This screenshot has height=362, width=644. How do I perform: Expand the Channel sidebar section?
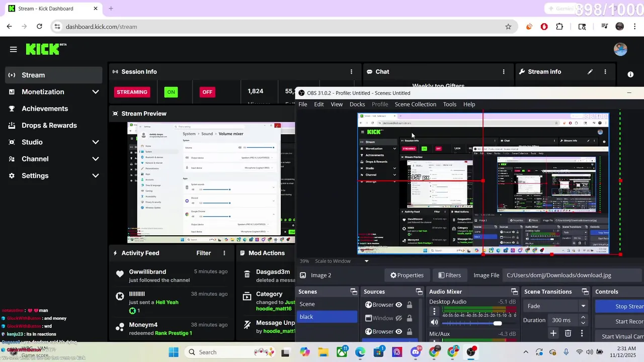coord(96,159)
